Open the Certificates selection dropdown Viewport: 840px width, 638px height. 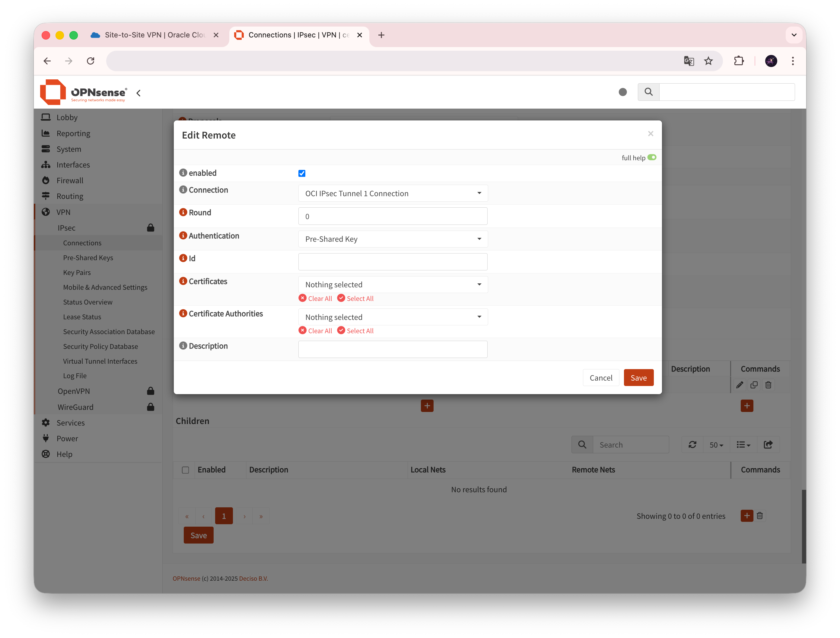(x=393, y=284)
